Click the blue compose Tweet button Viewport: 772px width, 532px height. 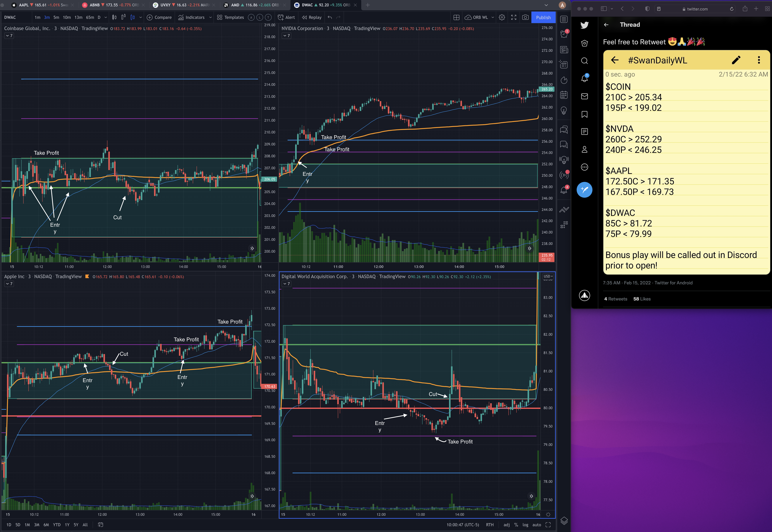[584, 190]
